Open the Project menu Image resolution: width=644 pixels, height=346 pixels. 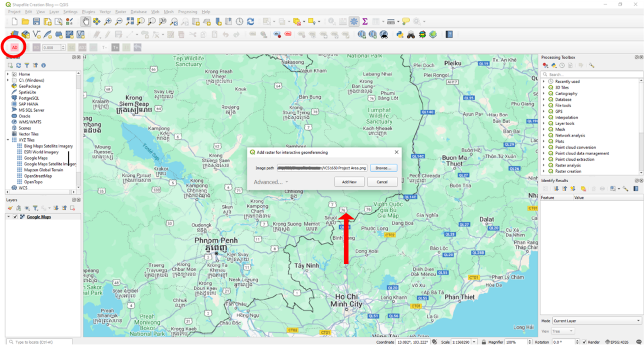pos(14,12)
